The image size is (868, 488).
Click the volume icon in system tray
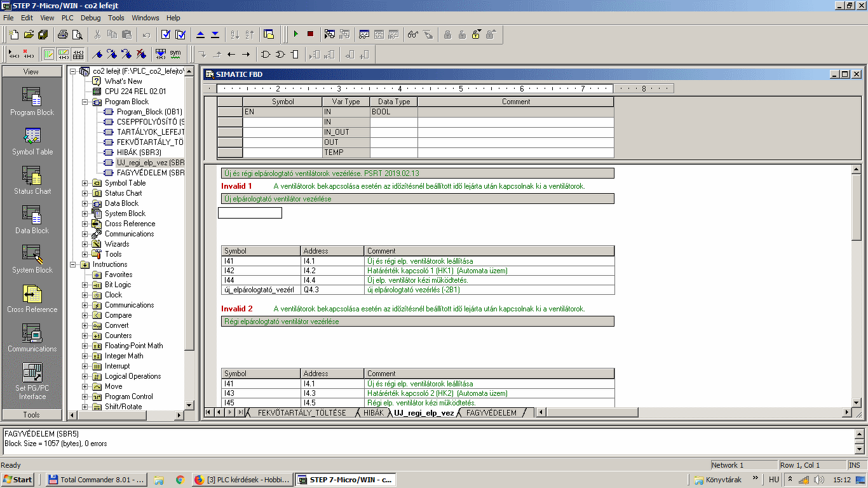pos(819,480)
